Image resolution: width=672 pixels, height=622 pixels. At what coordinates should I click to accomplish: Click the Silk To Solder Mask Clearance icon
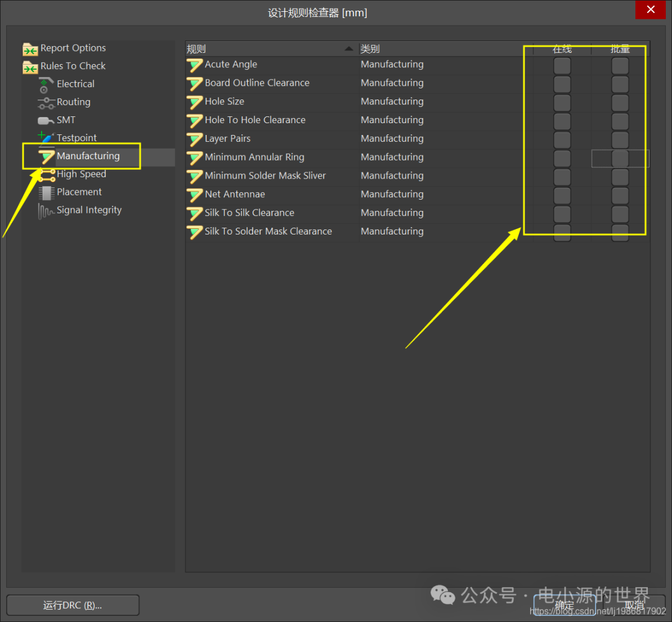coord(195,232)
